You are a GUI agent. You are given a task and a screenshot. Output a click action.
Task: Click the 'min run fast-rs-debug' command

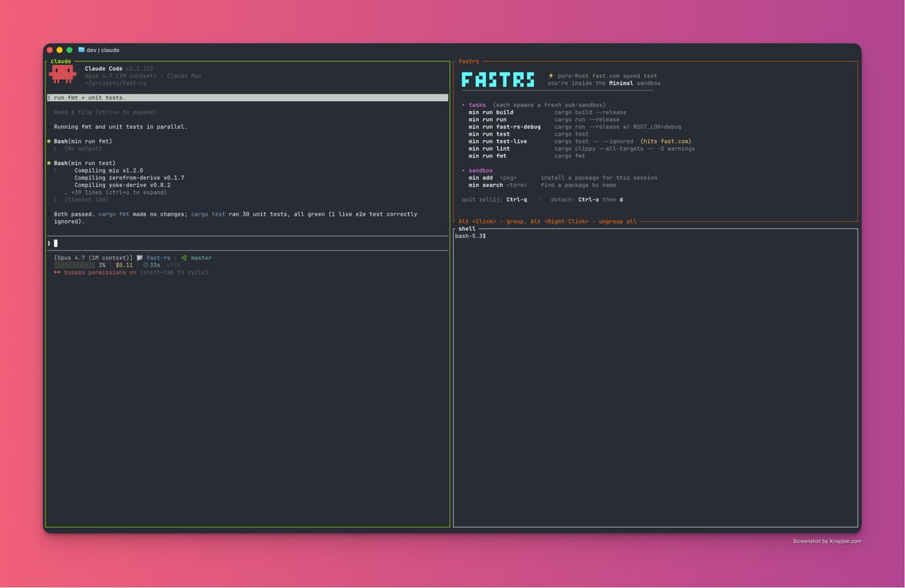click(505, 127)
